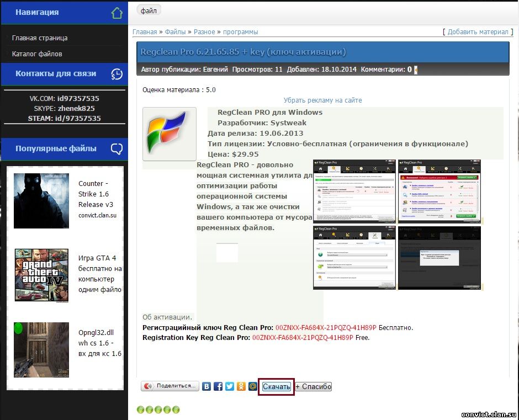Click the Дата релиза: 19.06.2013 line
This screenshot has height=420, width=519.
(256, 134)
